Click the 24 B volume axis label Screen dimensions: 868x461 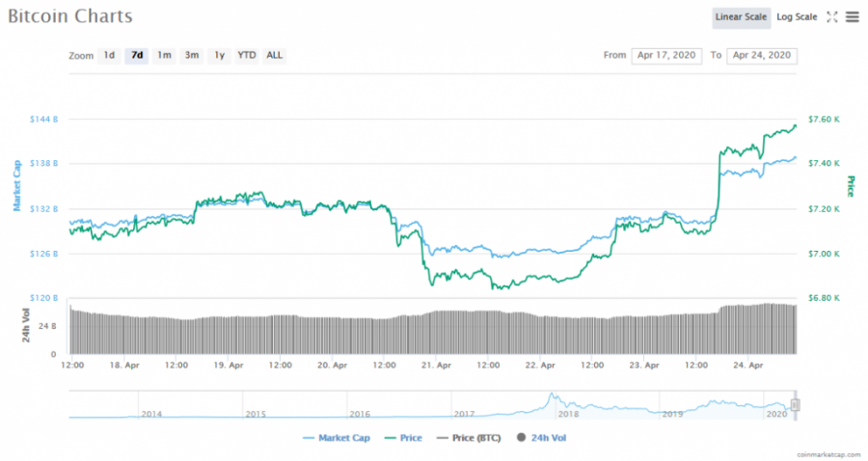tap(47, 326)
